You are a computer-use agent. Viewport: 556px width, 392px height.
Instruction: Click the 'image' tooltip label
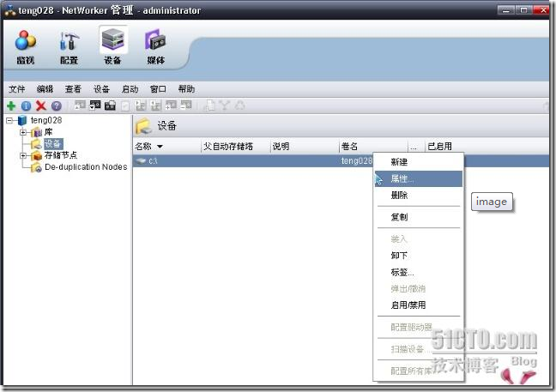(492, 202)
